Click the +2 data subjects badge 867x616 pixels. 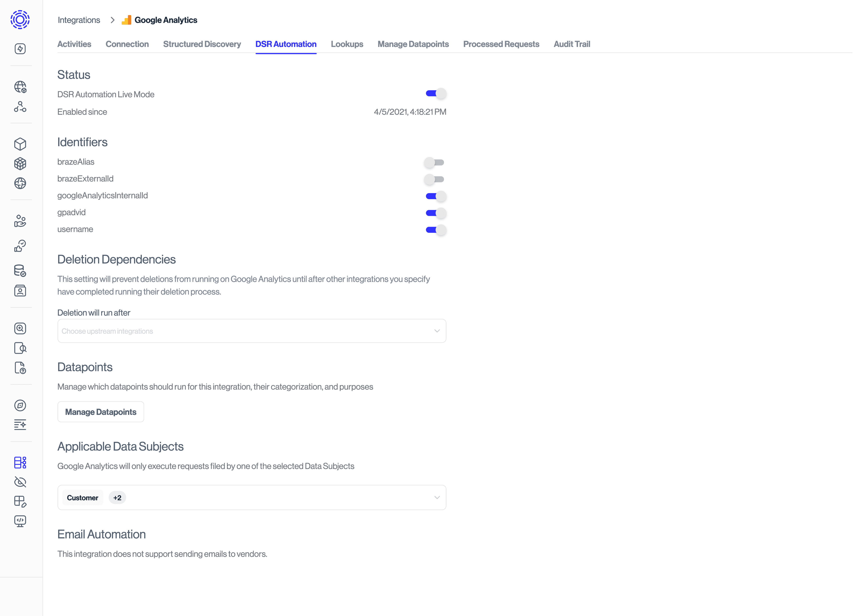click(x=117, y=498)
